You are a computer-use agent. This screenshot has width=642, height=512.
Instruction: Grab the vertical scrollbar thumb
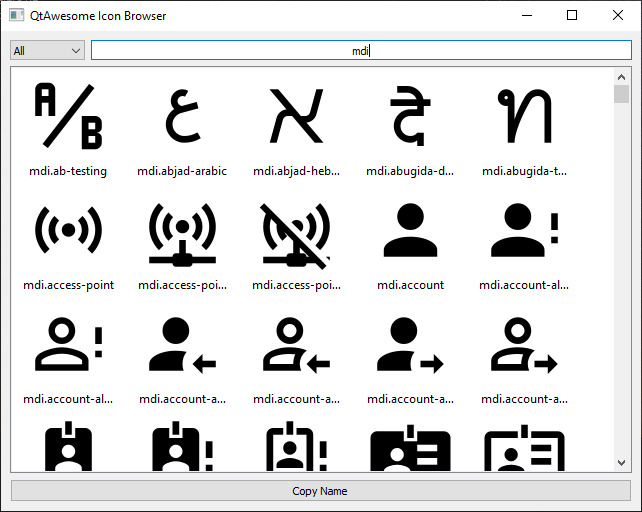point(621,94)
